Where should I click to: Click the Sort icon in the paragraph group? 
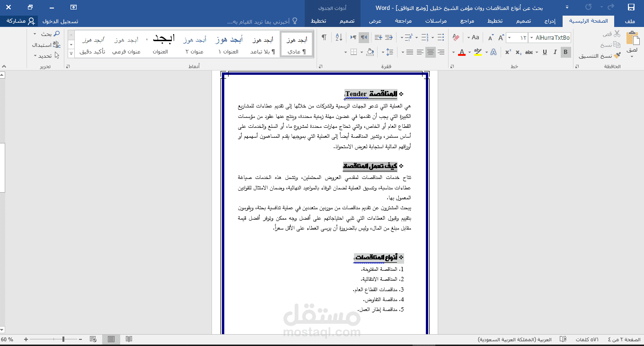(x=339, y=37)
